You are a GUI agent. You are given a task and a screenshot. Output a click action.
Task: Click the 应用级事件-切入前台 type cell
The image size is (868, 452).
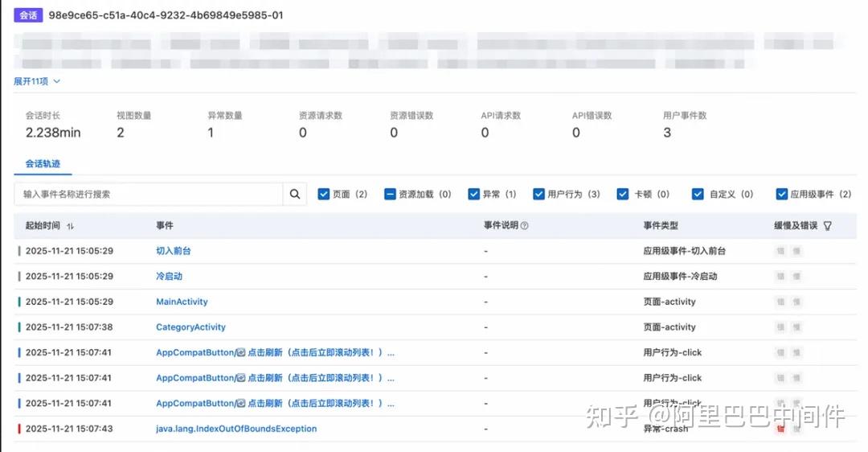684,250
